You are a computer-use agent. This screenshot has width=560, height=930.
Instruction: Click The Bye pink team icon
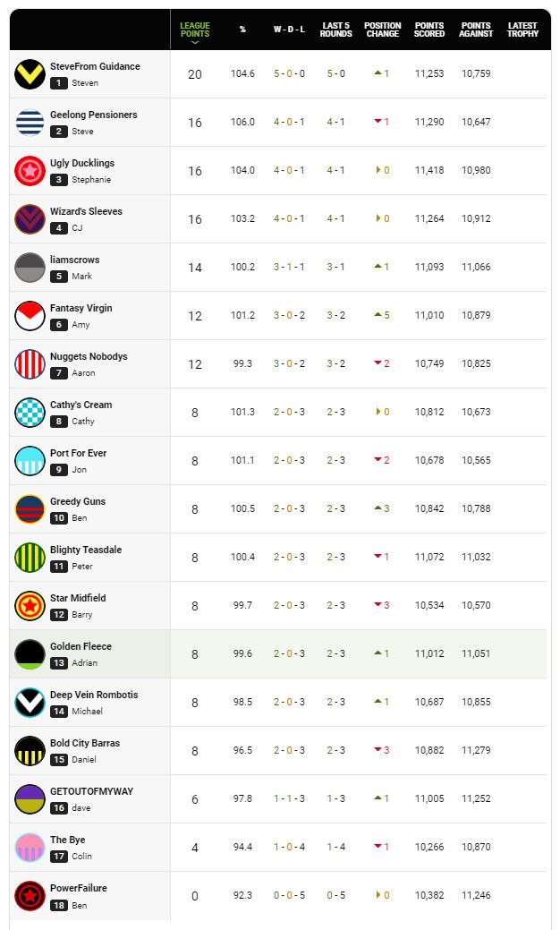[x=30, y=848]
